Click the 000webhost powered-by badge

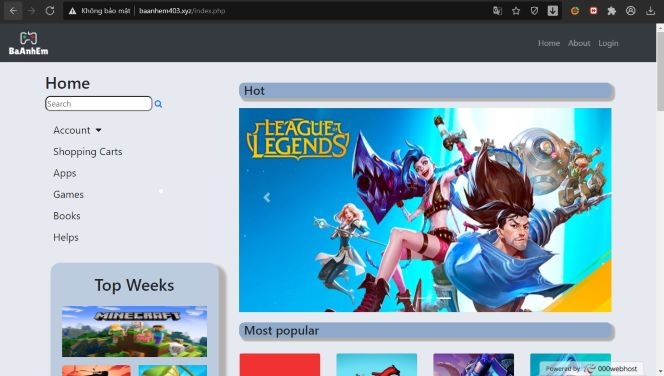tap(591, 369)
